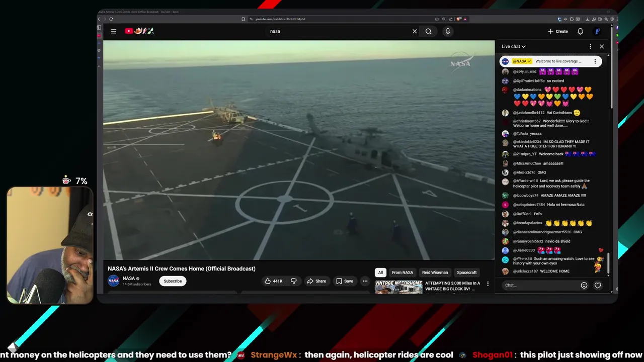Go forward in the browser

tap(105, 19)
